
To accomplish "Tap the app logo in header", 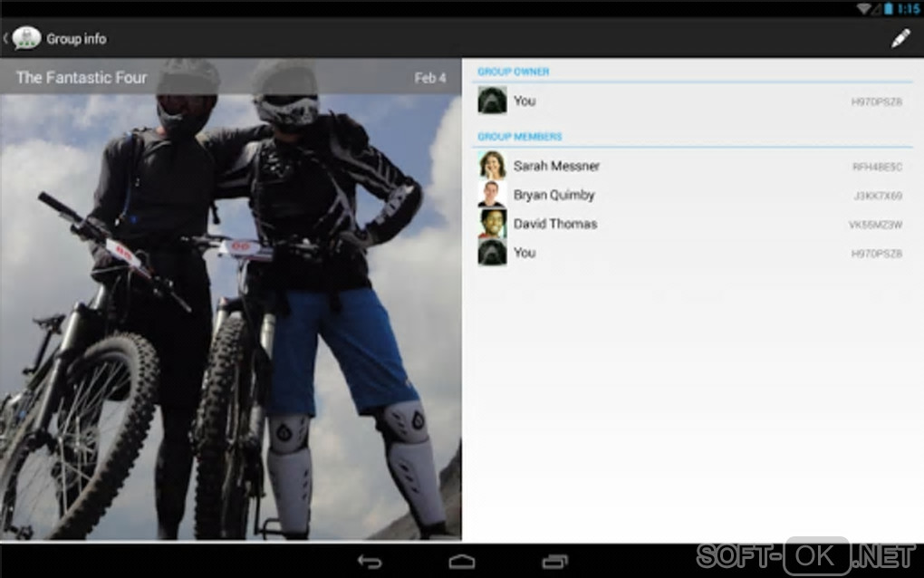I will (26, 38).
